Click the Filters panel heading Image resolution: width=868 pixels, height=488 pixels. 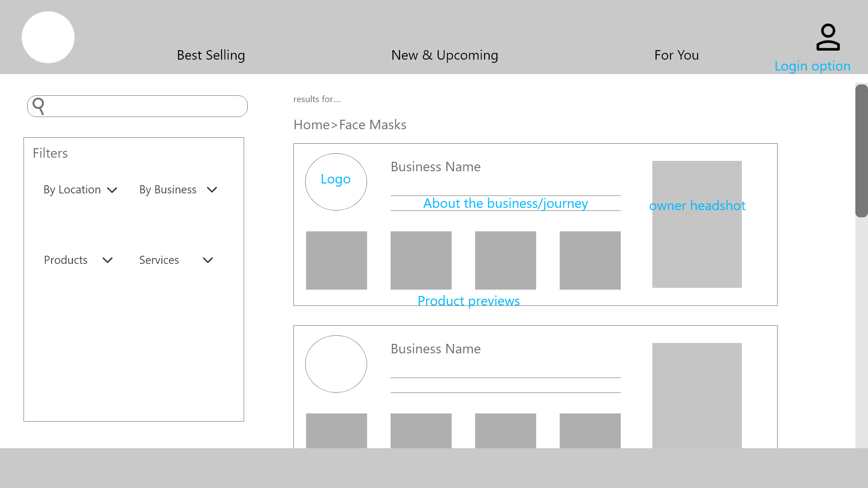(x=50, y=153)
